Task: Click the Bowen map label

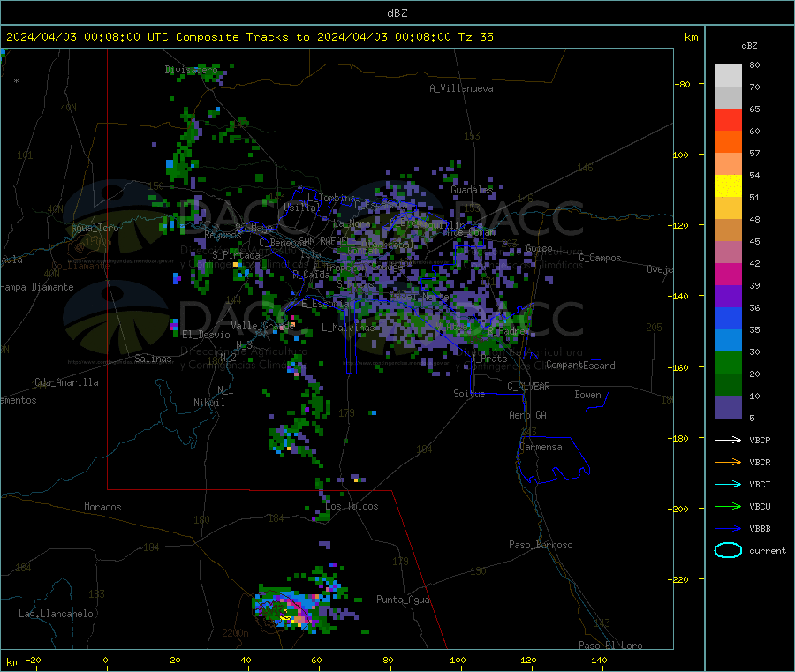Action: [587, 395]
